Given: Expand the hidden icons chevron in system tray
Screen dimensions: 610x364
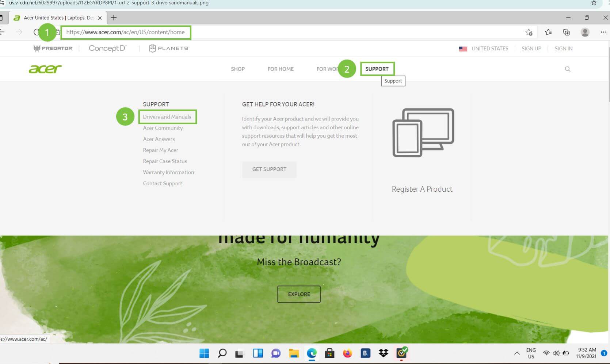Looking at the screenshot, I should (x=517, y=353).
